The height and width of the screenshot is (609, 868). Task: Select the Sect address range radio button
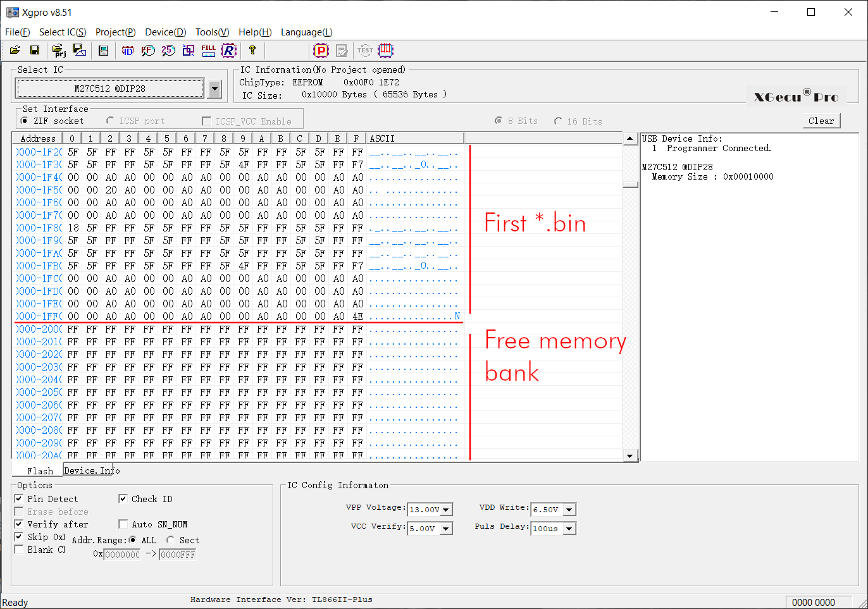171,540
